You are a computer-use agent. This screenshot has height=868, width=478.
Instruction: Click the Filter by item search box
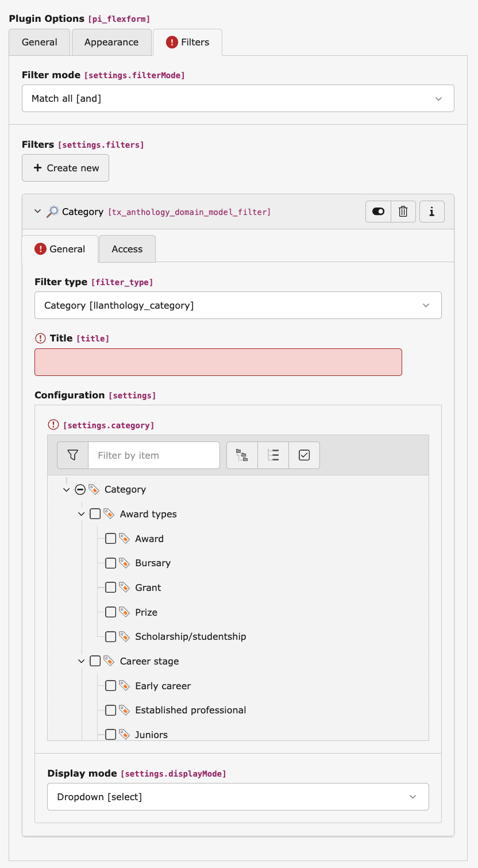coord(153,455)
